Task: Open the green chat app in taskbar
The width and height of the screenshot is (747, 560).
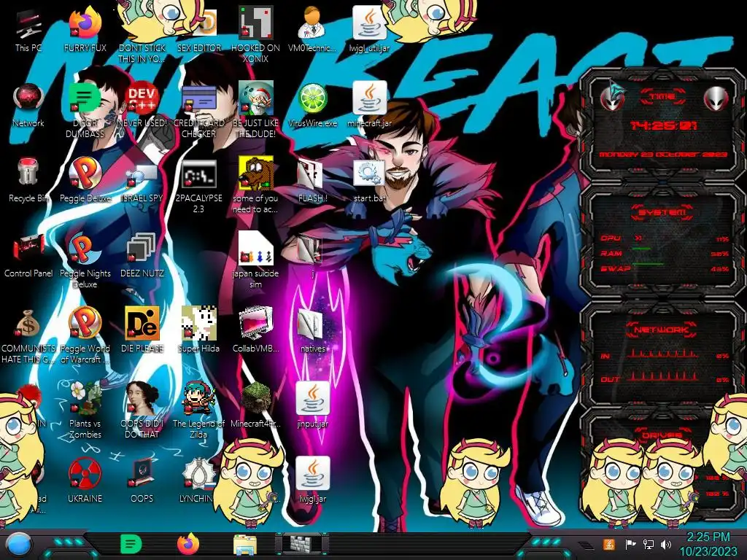Action: (x=131, y=544)
